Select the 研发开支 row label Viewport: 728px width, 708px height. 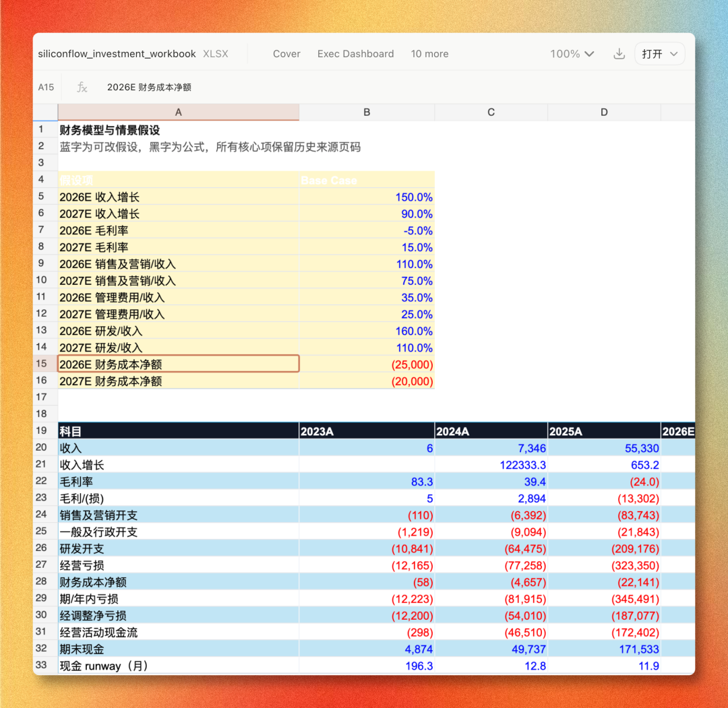pos(178,548)
